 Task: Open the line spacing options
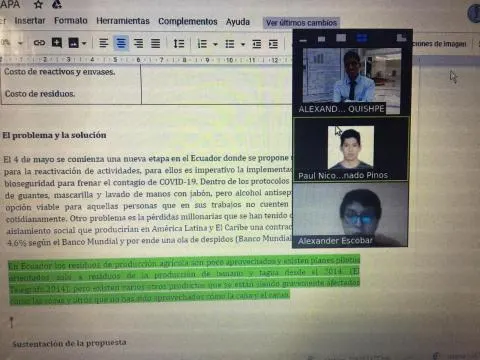tap(179, 43)
